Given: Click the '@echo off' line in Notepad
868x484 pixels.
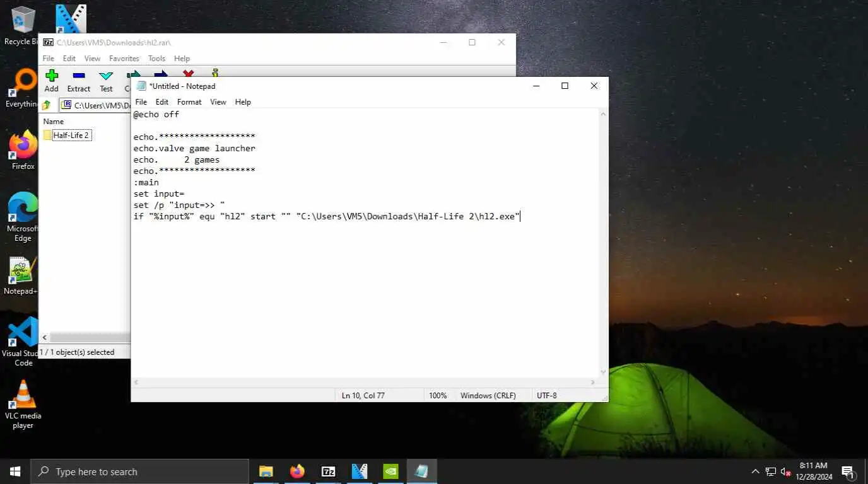Looking at the screenshot, I should point(156,114).
